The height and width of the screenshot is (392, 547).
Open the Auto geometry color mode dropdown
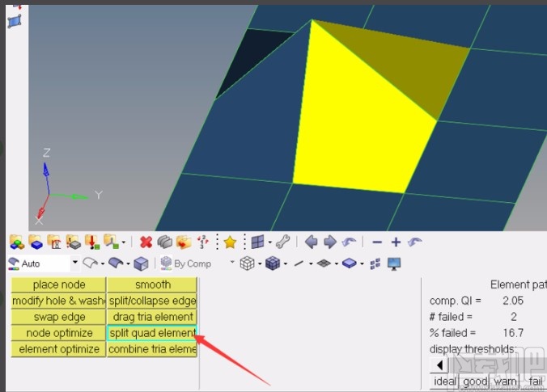tap(74, 262)
